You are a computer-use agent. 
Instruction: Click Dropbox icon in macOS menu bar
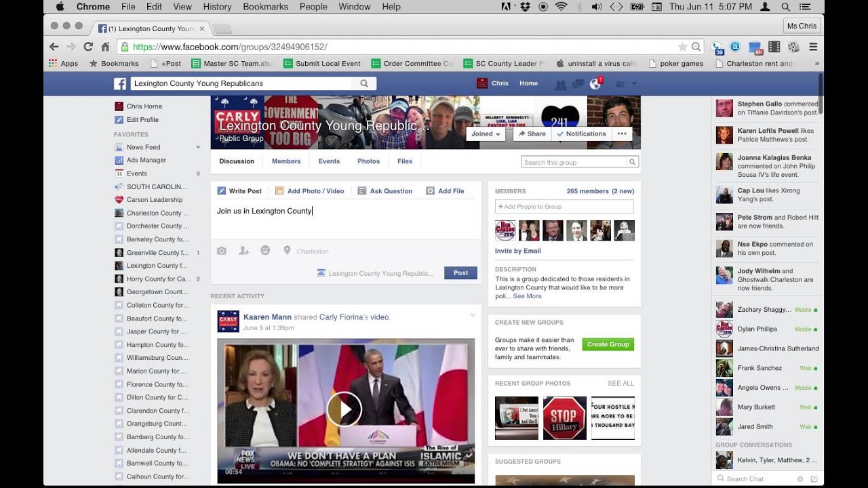coord(526,7)
